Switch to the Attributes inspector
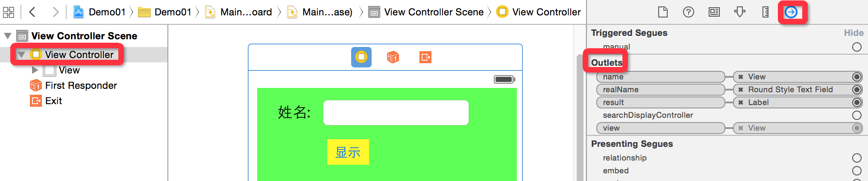Screen dimensions: 868x181 (740, 12)
